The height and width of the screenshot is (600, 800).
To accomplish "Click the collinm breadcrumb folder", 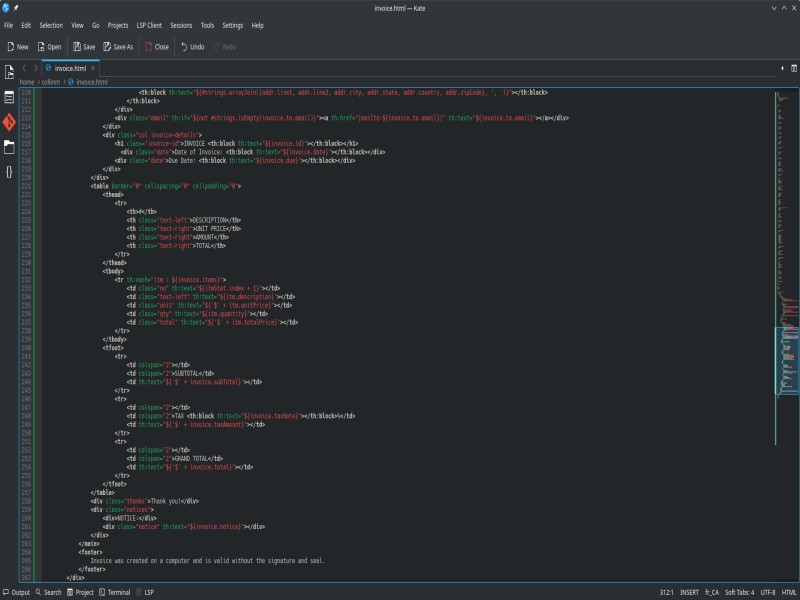I will (x=51, y=82).
